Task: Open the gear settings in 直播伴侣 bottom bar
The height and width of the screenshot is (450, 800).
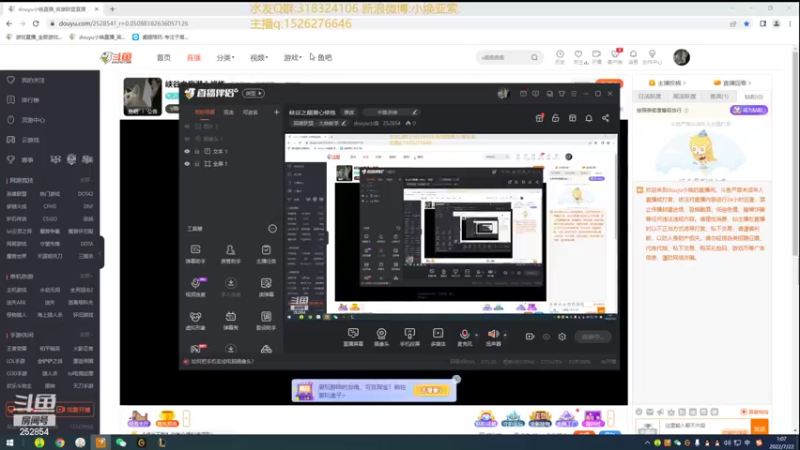Action: point(562,337)
